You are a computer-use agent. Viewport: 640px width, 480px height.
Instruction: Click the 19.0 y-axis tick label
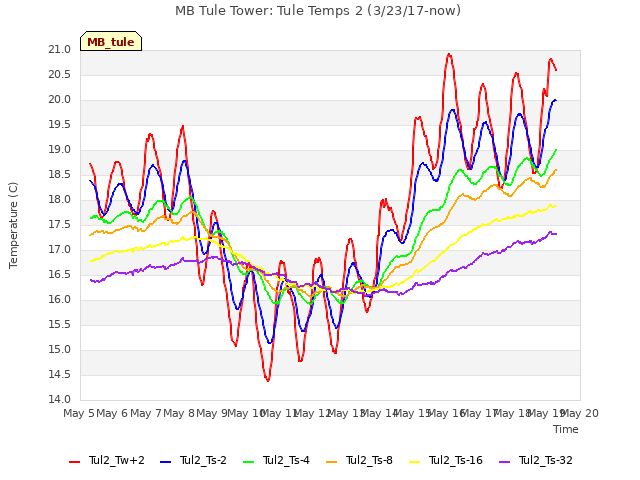coord(60,150)
